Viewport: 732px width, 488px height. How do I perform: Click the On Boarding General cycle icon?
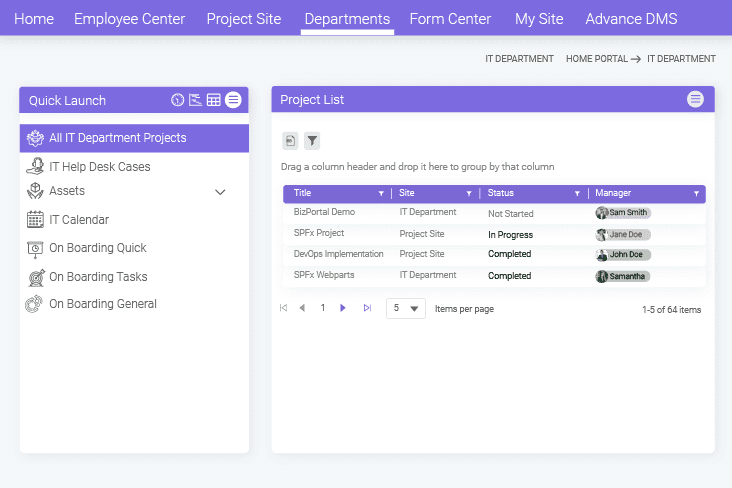pyautogui.click(x=34, y=304)
